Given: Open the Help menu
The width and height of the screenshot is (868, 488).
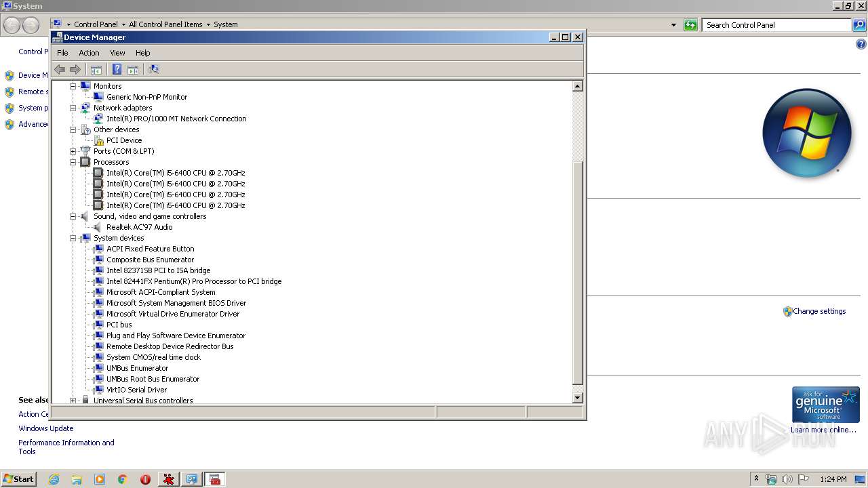Looking at the screenshot, I should [142, 53].
